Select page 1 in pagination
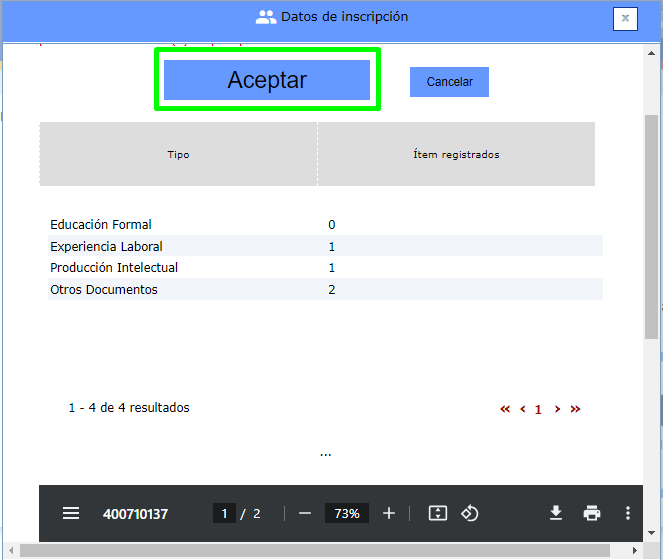Image resolution: width=663 pixels, height=560 pixels. (x=538, y=409)
